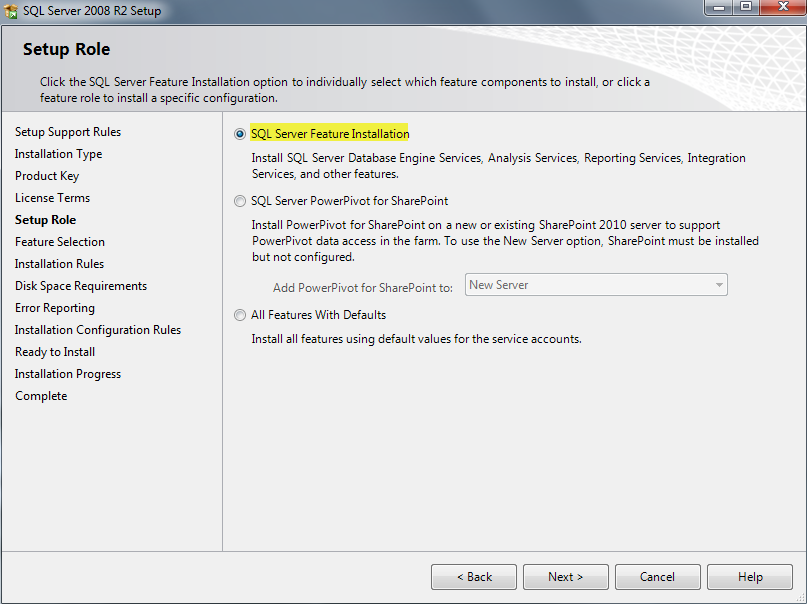The width and height of the screenshot is (807, 604).
Task: Select Disk Space Requirements step
Action: tap(81, 286)
